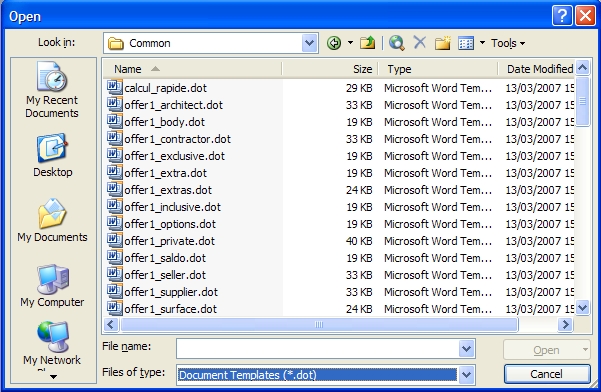The image size is (601, 392).
Task: Select offer1_extras.dot file icon
Action: pos(115,189)
